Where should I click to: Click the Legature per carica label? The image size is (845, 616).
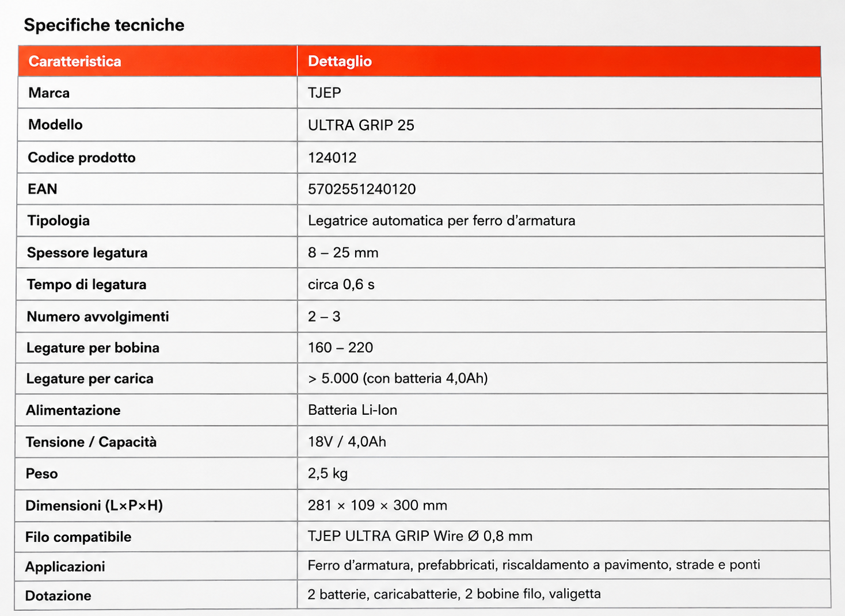[90, 378]
